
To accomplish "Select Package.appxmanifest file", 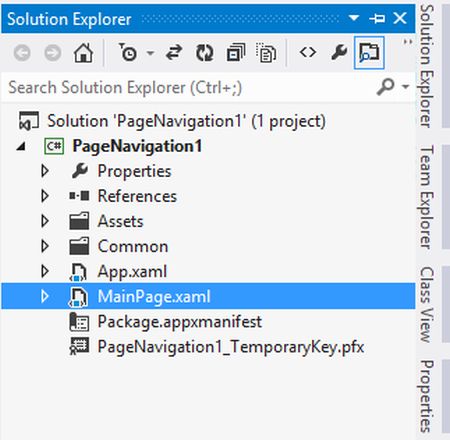I will click(x=180, y=322).
